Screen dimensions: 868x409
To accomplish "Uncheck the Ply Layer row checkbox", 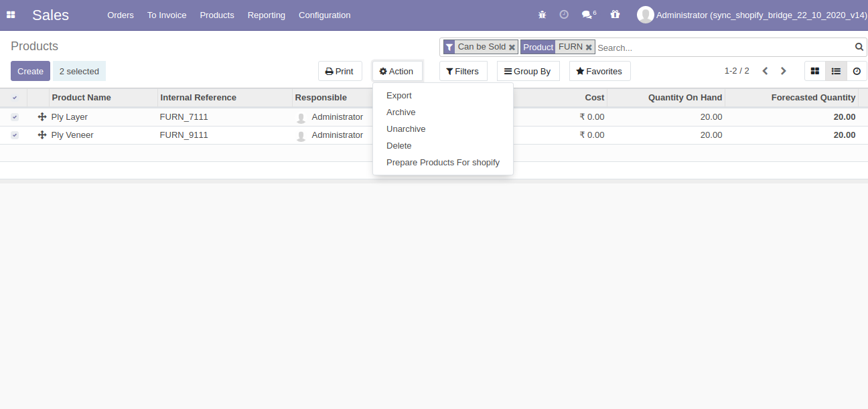I will pos(15,117).
